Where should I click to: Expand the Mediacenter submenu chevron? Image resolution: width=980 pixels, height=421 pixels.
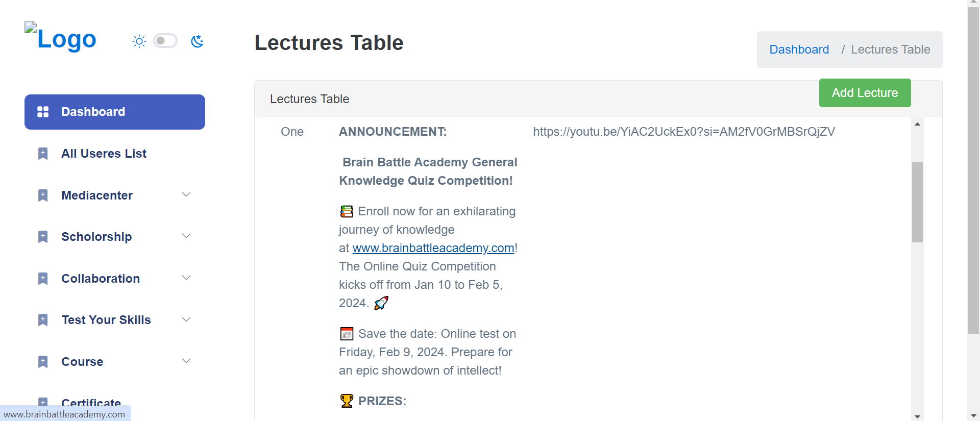pyautogui.click(x=186, y=194)
